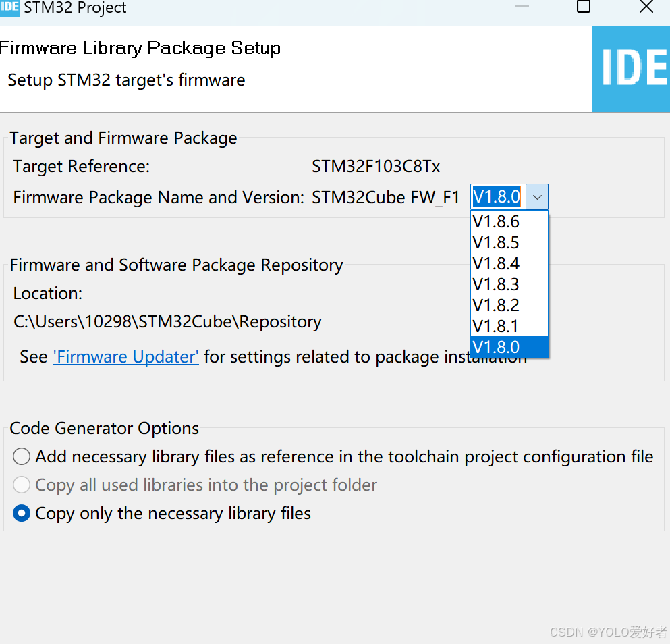Choose V1.8.2 from the dropdown list
Image resolution: width=670 pixels, height=644 pixels.
click(x=509, y=305)
